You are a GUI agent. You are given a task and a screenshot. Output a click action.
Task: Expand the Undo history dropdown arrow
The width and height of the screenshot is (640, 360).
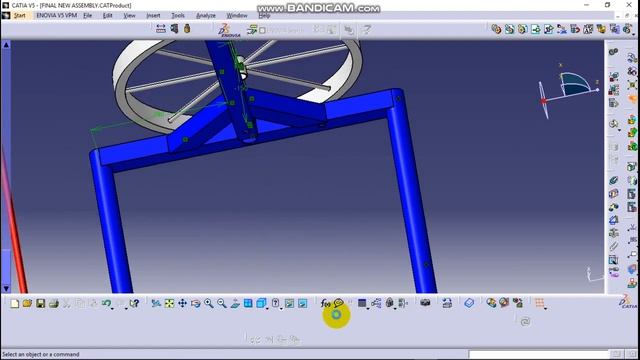[112, 309]
